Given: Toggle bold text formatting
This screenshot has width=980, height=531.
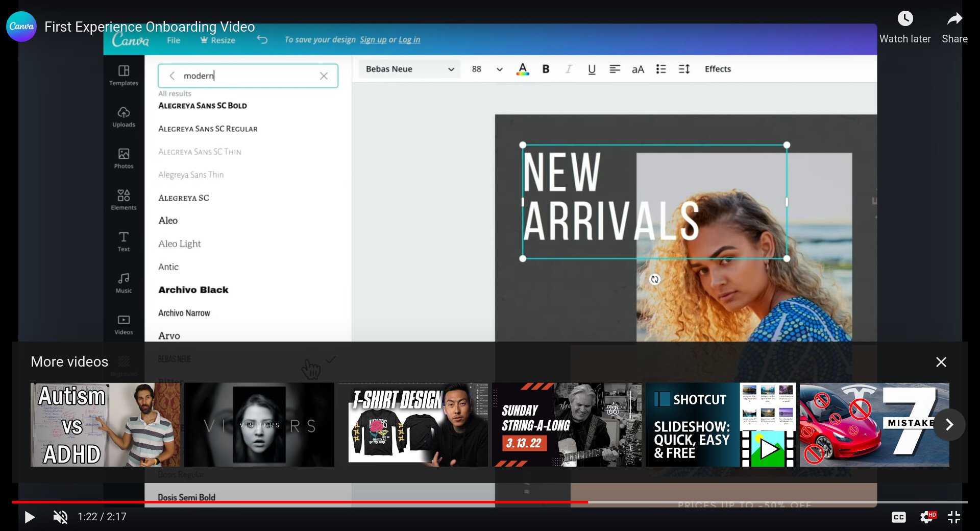Looking at the screenshot, I should pos(546,69).
